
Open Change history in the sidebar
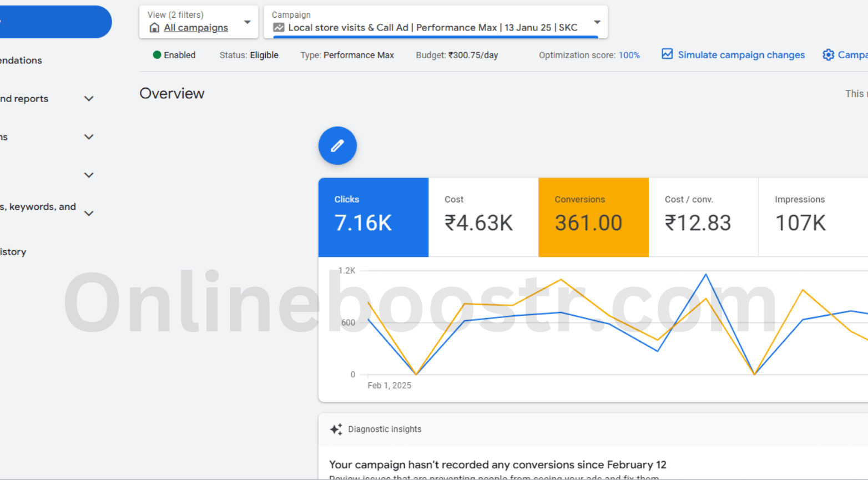tap(13, 251)
